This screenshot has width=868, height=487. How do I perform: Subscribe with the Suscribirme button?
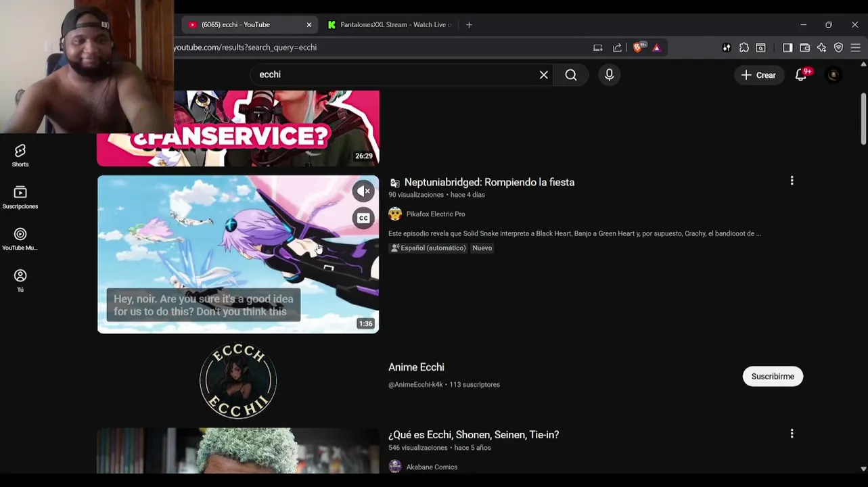773,376
